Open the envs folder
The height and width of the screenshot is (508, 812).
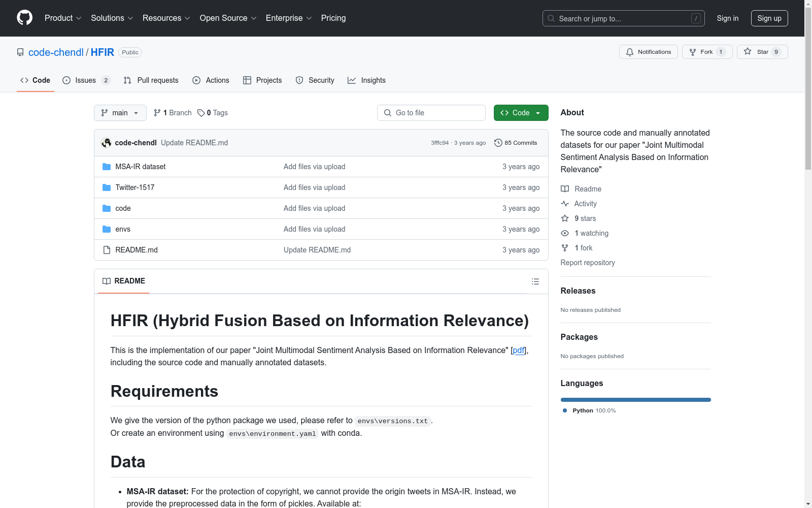pyautogui.click(x=122, y=229)
